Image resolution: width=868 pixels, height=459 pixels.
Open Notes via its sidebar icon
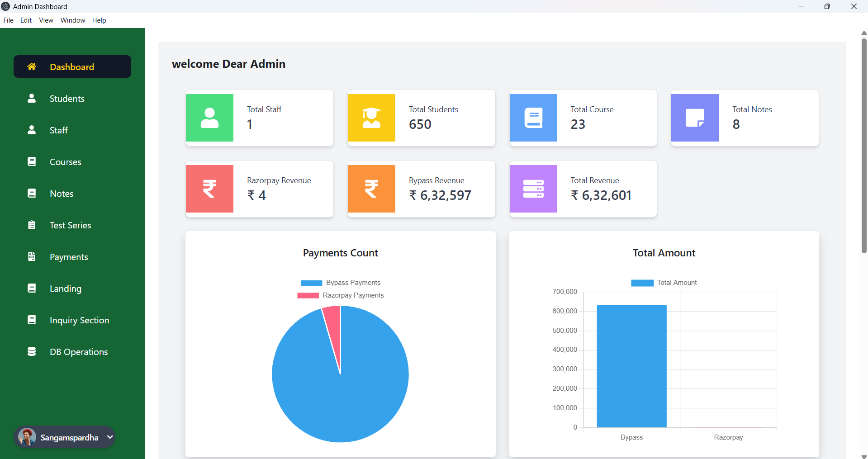[31, 193]
